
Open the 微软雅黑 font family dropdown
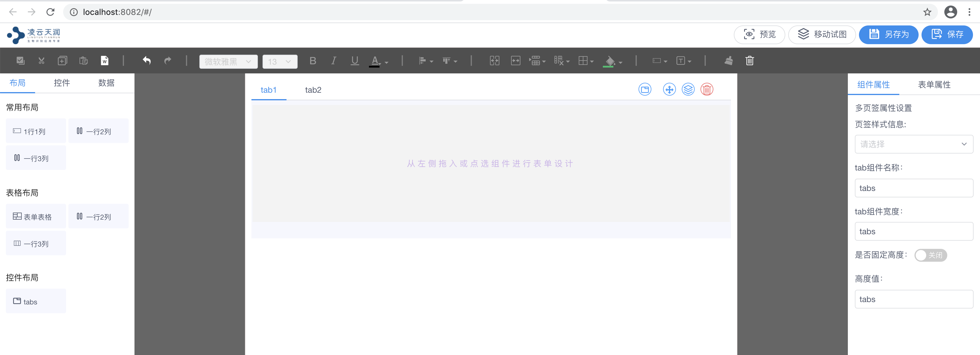[228, 62]
